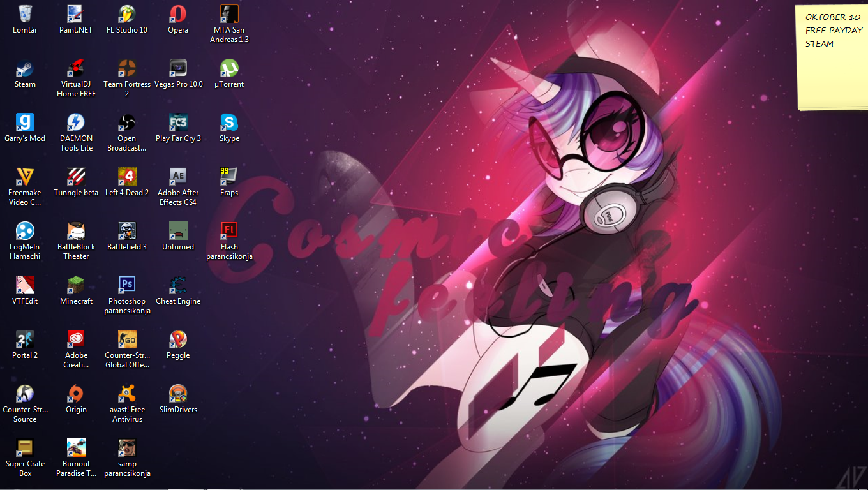Click the OKTOBER 10 sticky note
The image size is (868, 490).
pyautogui.click(x=832, y=57)
